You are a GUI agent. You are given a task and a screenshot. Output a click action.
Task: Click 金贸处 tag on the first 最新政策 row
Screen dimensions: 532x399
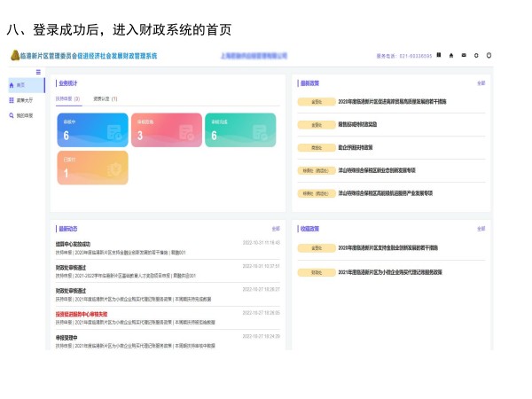317,102
